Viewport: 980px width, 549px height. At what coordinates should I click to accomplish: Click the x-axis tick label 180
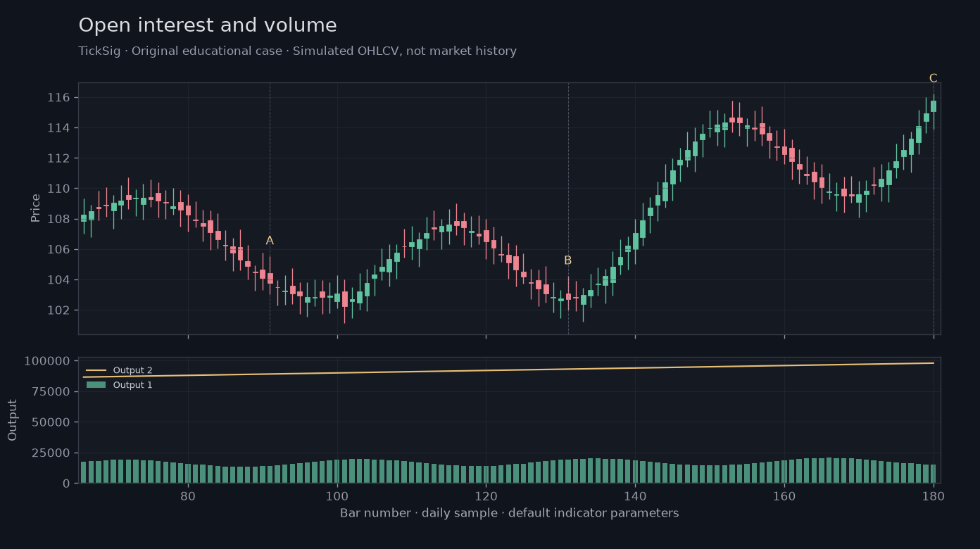[934, 496]
